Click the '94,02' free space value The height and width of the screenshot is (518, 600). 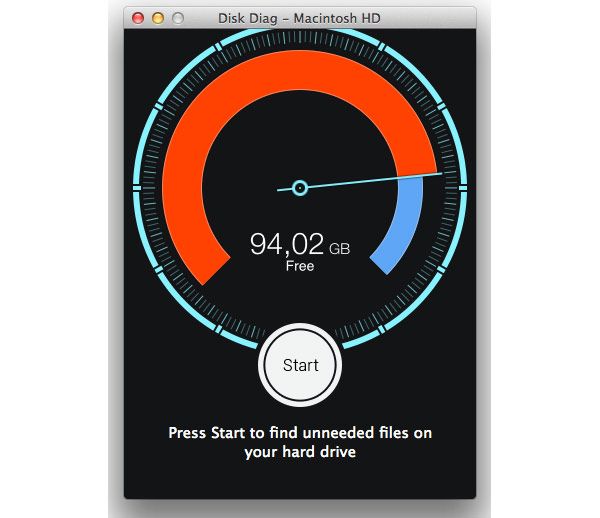coord(287,244)
